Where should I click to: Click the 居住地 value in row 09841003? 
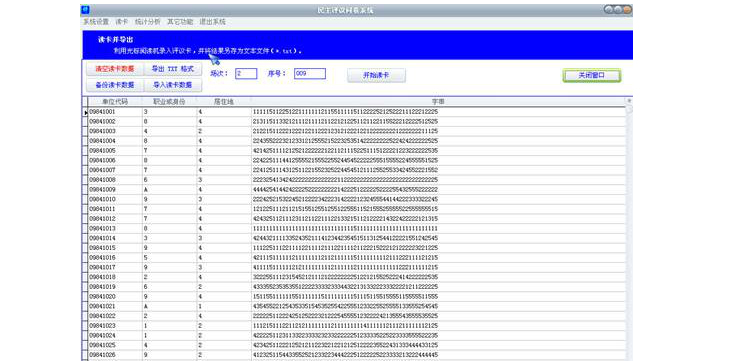[224, 131]
